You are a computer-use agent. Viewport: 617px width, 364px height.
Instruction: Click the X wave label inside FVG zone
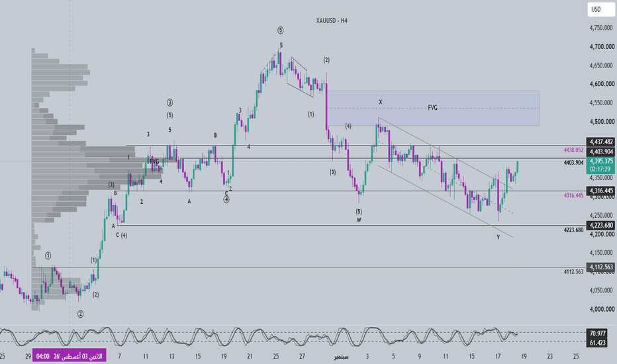(x=381, y=102)
